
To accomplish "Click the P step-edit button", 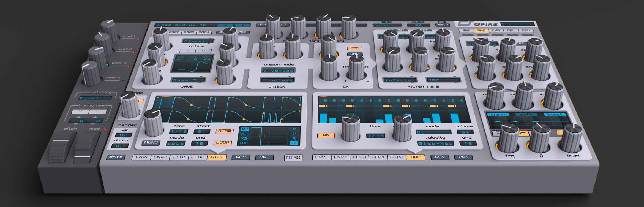I will (x=294, y=134).
